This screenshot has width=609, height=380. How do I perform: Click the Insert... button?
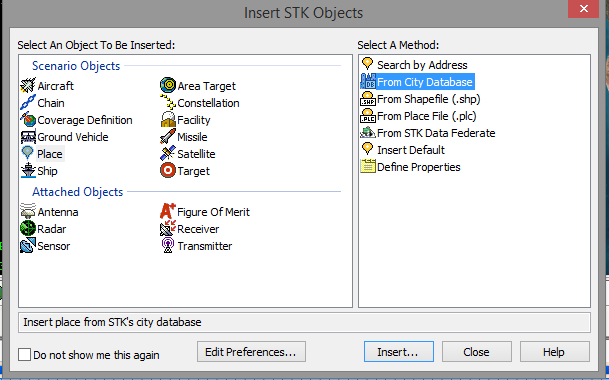pos(398,352)
